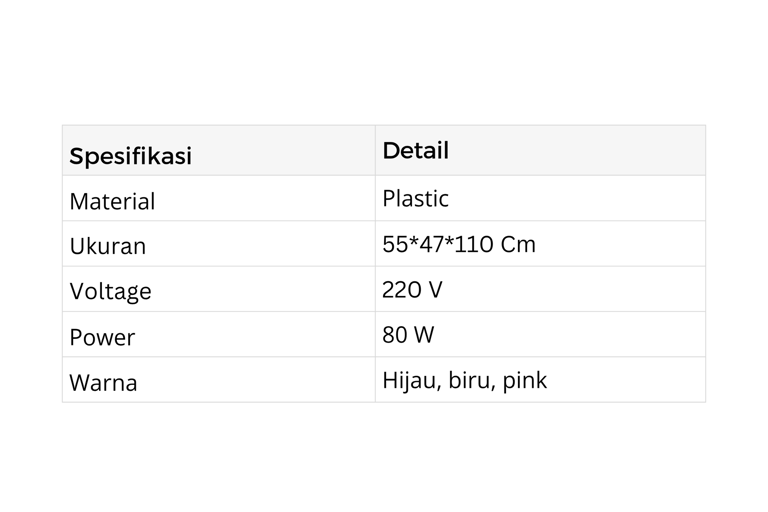
Task: Select the Plastic value cell
Action: 415,198
